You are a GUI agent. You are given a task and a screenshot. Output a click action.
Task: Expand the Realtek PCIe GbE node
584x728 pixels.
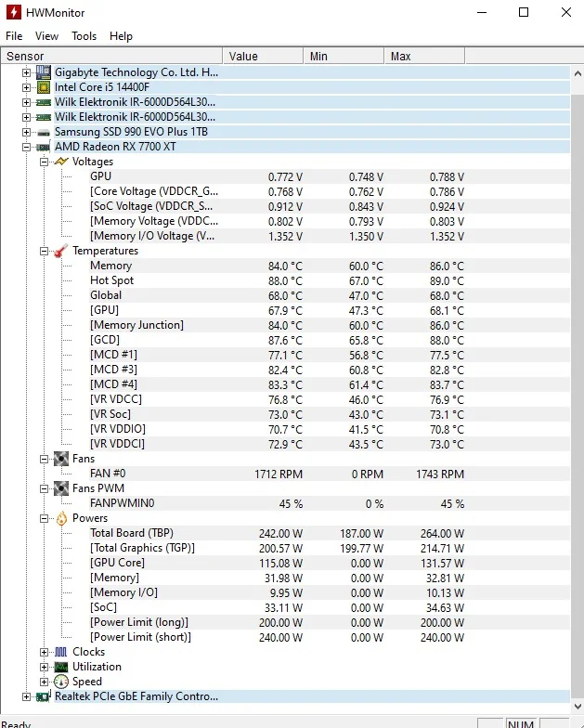(x=26, y=696)
